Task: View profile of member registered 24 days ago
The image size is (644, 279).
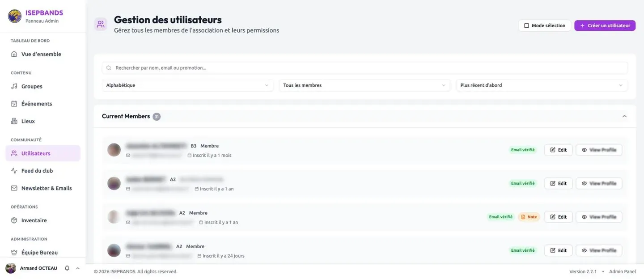Action: tap(599, 250)
